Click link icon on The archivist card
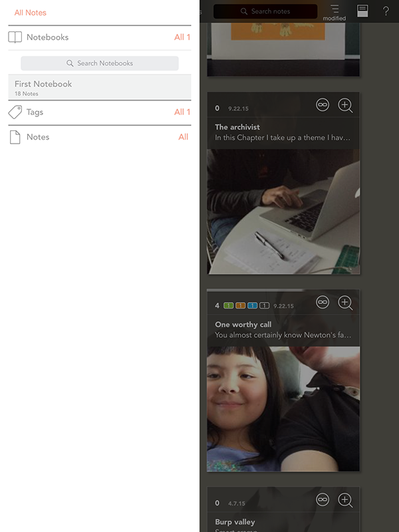The height and width of the screenshot is (532, 399). 323,105
